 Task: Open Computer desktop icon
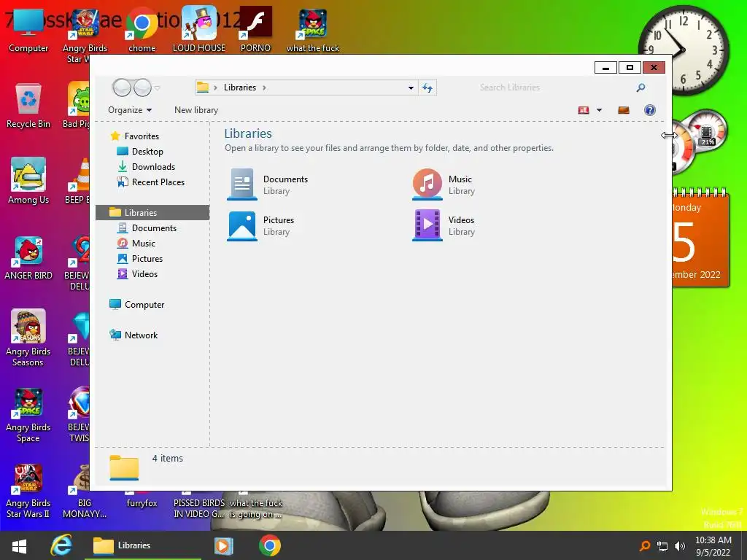click(28, 31)
